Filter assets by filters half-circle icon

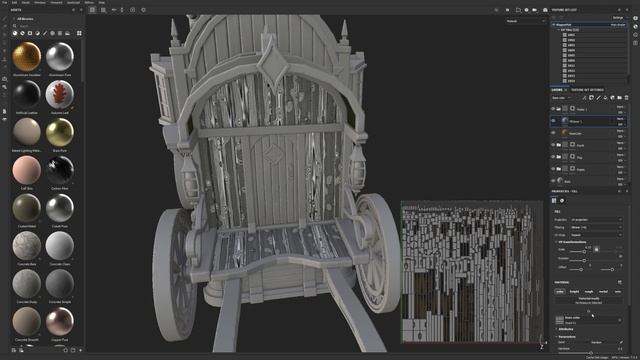(37, 33)
